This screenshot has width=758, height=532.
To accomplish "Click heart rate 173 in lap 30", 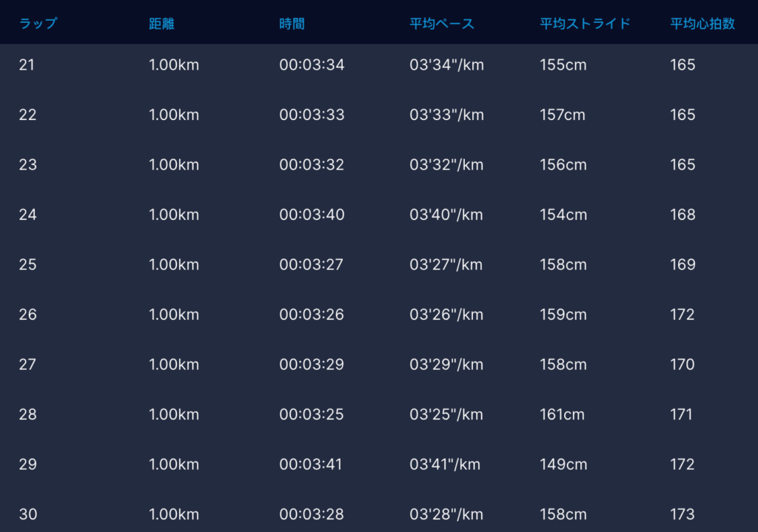I will pyautogui.click(x=682, y=514).
